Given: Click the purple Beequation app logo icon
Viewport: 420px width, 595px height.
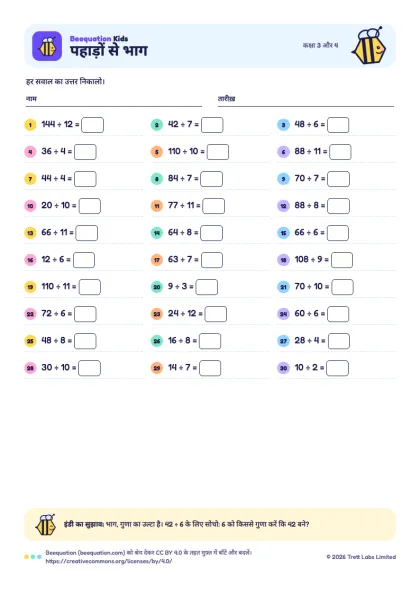Looking at the screenshot, I should (x=47, y=46).
